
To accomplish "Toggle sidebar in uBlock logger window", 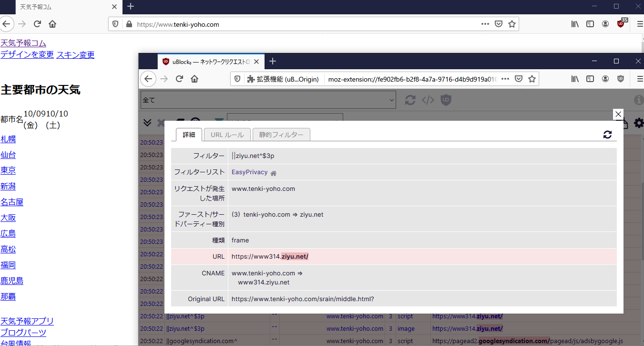I will pyautogui.click(x=590, y=79).
